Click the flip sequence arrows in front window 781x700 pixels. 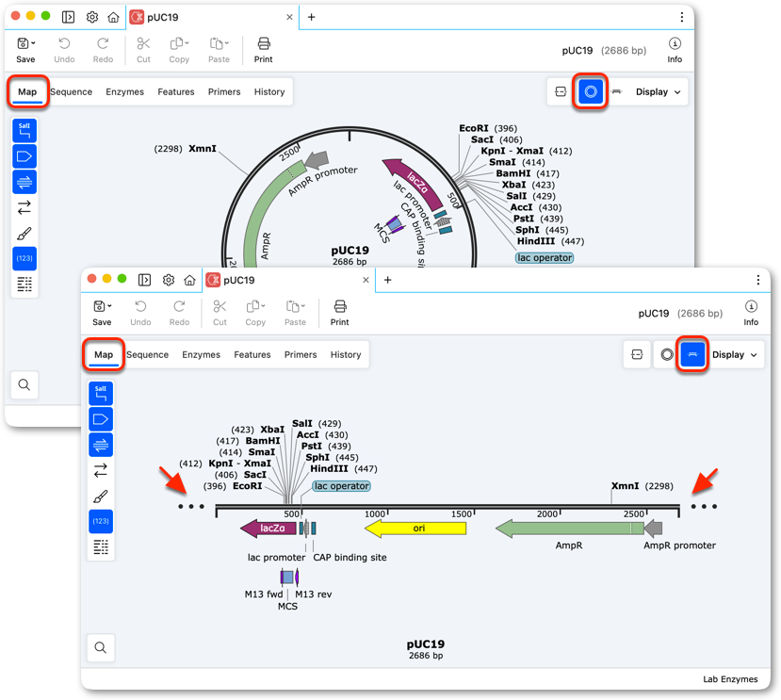[x=101, y=470]
